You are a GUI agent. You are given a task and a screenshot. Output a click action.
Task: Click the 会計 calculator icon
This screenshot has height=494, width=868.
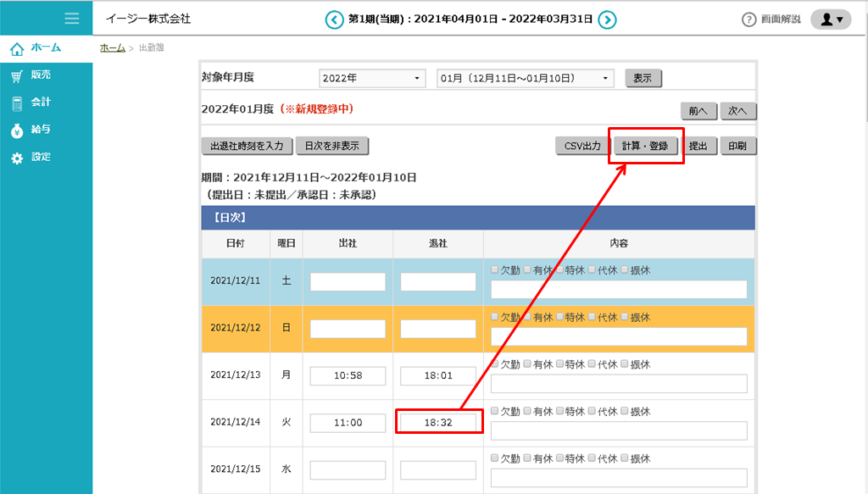(x=17, y=103)
